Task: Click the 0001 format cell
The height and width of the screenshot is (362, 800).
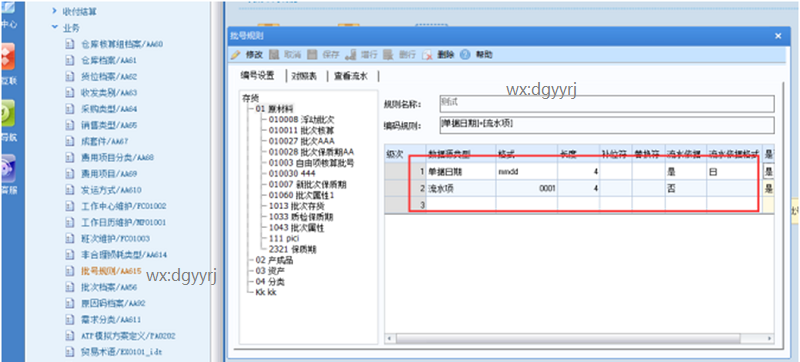Action: coord(526,188)
